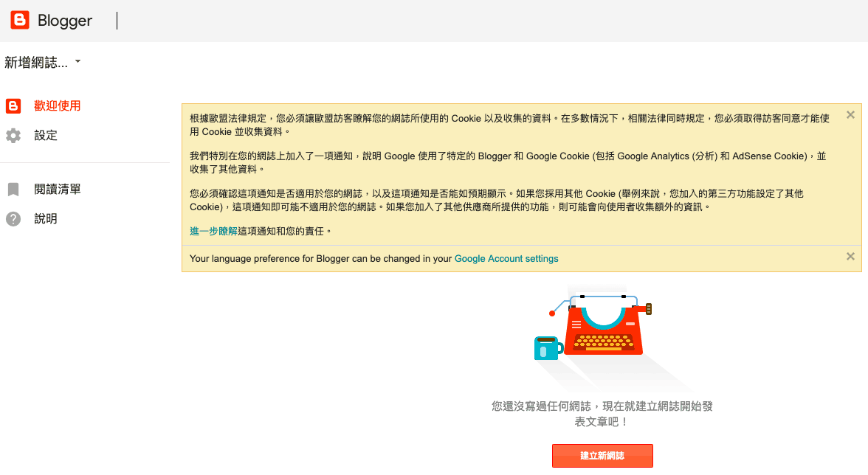Click the Your language preference notice text
This screenshot has height=475, width=868.
coord(374,259)
